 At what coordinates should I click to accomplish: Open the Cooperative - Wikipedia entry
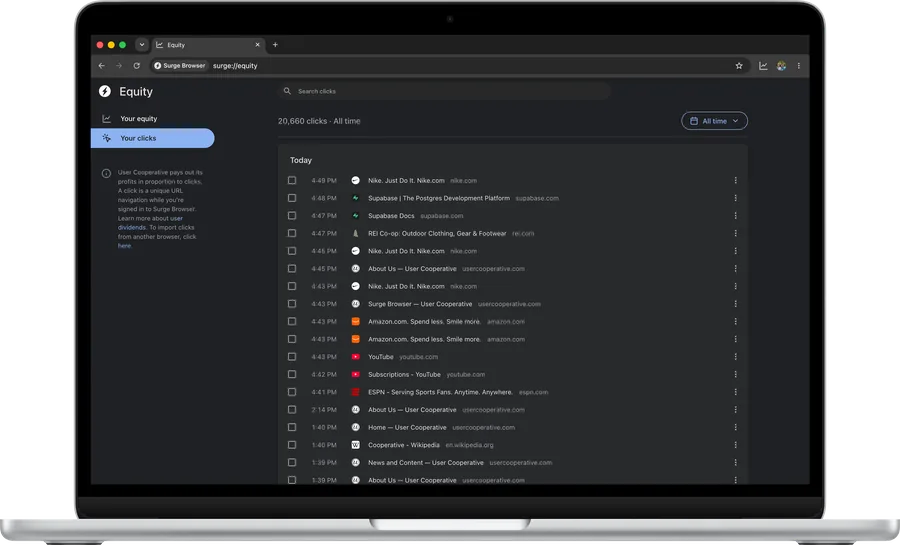[404, 445]
